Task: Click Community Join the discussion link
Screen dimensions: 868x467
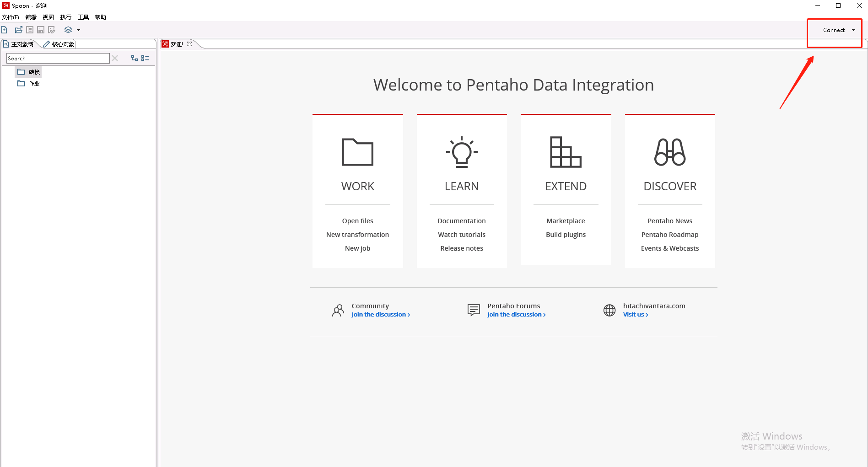Action: pos(381,315)
